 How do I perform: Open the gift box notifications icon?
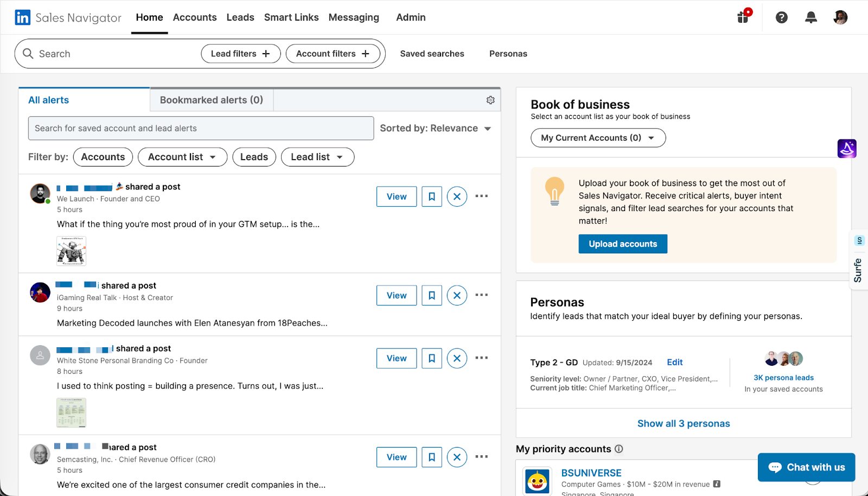click(743, 17)
